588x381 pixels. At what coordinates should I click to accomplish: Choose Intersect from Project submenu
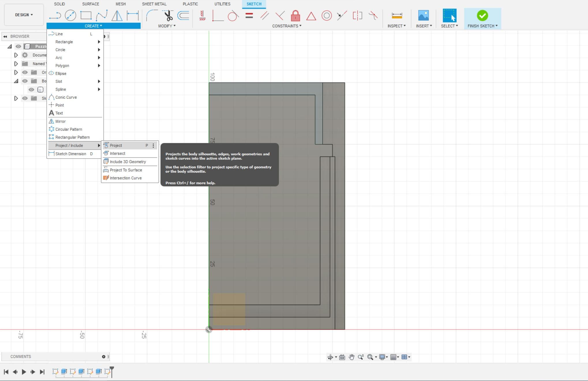117,153
